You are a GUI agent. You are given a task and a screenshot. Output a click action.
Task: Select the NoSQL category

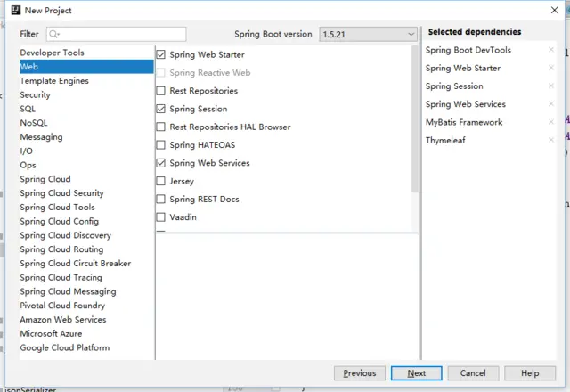click(x=86, y=123)
